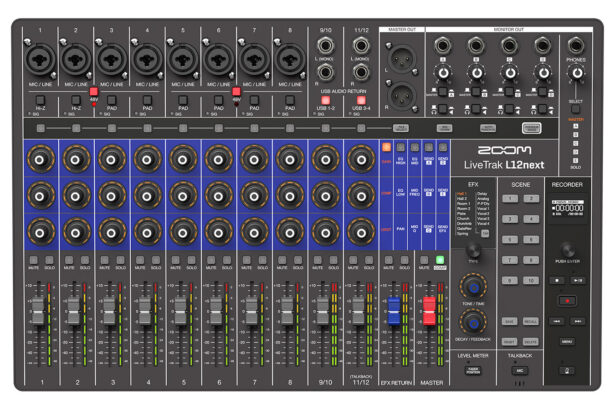
Task: Toggle the channel 3 PAD switch
Action: 112,100
